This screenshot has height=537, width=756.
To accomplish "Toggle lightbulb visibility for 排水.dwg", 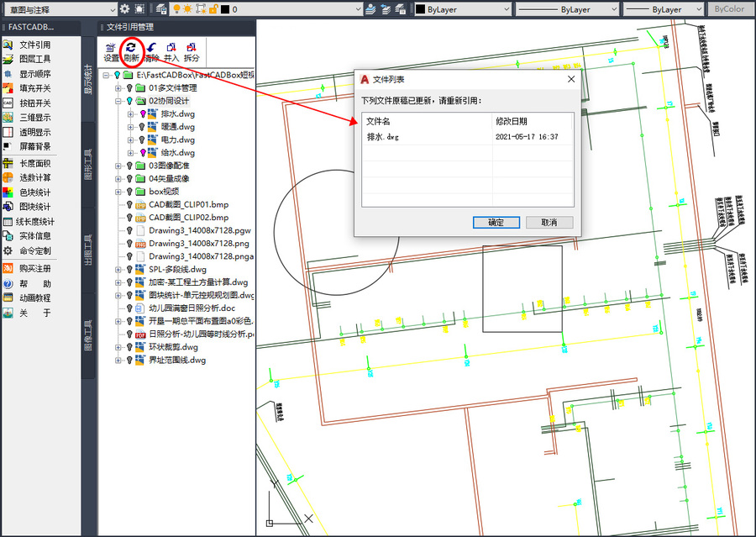I will (142, 113).
